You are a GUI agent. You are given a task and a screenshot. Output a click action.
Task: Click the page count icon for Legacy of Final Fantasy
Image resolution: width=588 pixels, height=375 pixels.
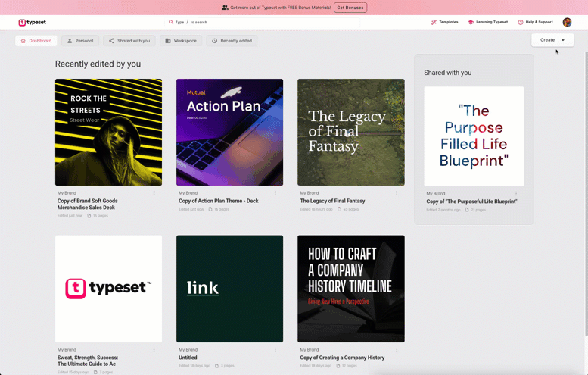[339, 209]
